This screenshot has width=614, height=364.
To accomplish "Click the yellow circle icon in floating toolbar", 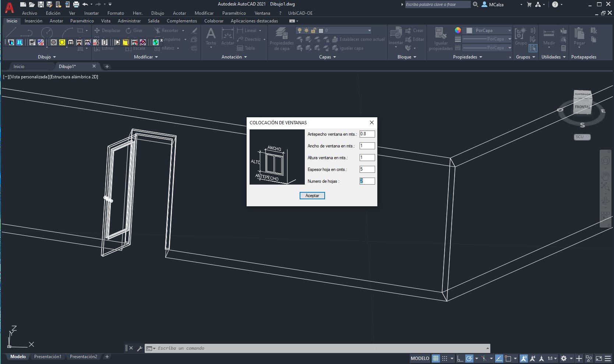I will (x=62, y=42).
